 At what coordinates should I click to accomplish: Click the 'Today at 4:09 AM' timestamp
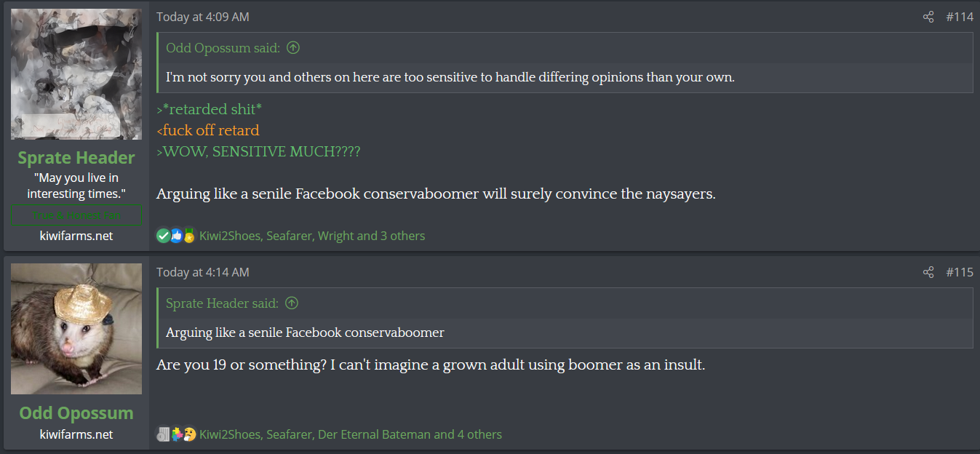202,17
